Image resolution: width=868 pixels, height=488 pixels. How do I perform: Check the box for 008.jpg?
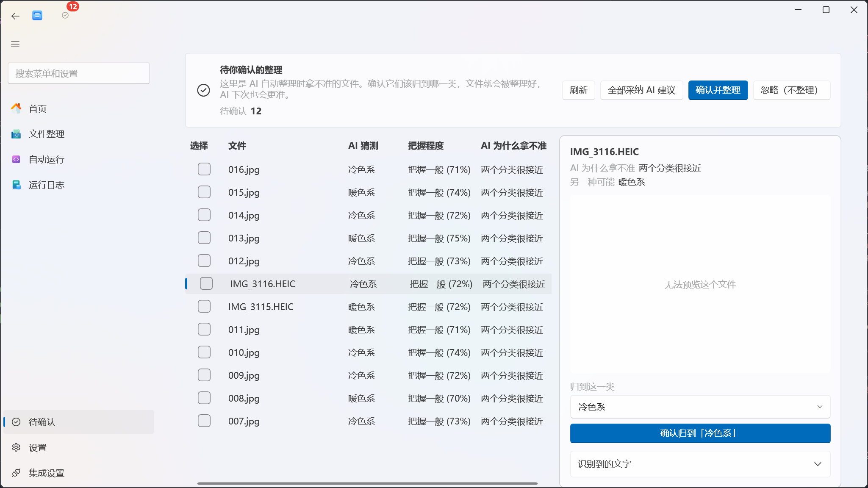pyautogui.click(x=204, y=398)
